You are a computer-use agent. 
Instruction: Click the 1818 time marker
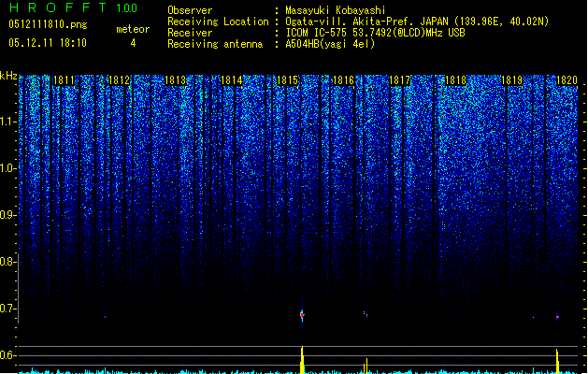pyautogui.click(x=455, y=80)
